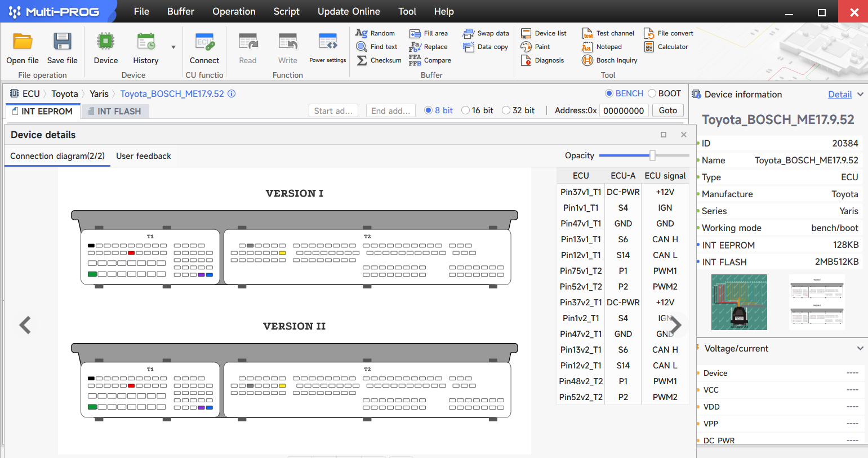Select the Pin37v1_T1 table cell
The height and width of the screenshot is (458, 868).
(581, 192)
